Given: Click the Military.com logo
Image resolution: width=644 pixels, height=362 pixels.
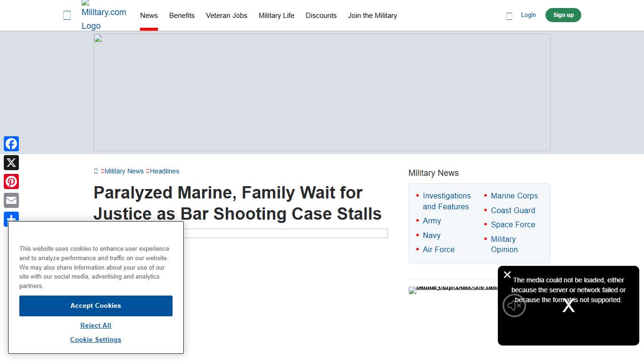Looking at the screenshot, I should click(104, 15).
